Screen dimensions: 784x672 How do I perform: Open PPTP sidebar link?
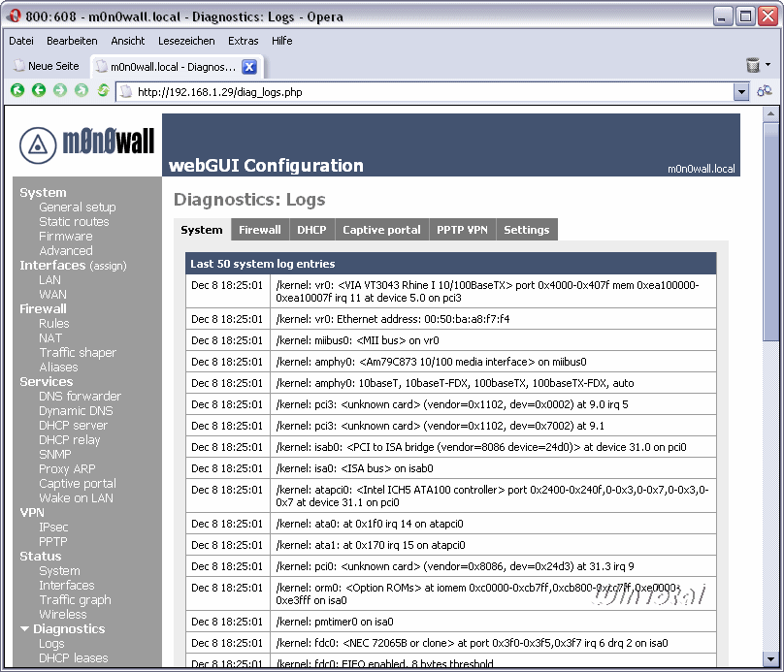click(53, 542)
